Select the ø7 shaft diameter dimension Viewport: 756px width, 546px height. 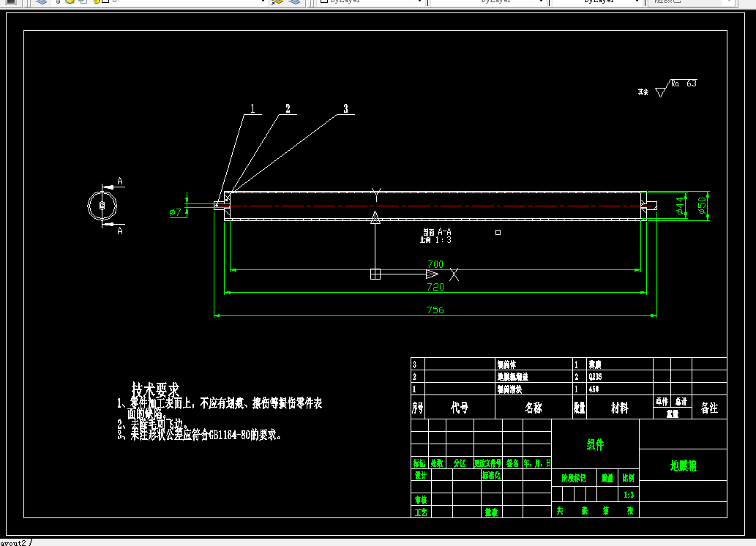click(x=176, y=212)
